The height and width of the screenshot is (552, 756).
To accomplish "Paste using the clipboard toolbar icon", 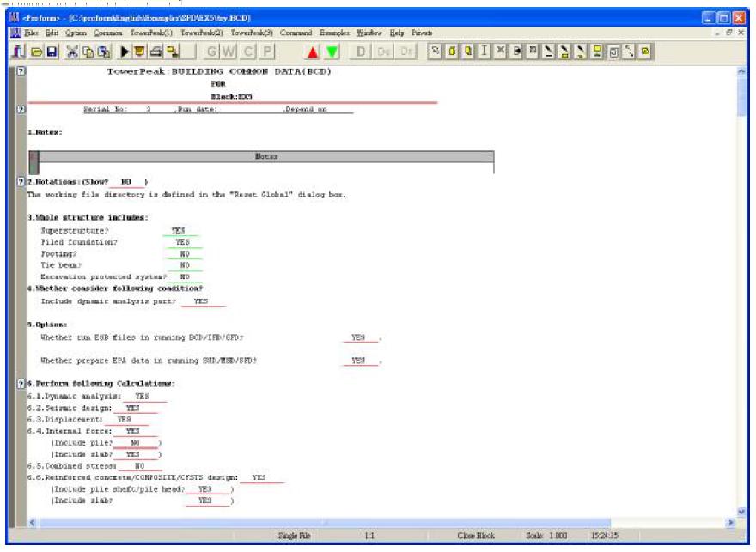I will click(x=104, y=52).
